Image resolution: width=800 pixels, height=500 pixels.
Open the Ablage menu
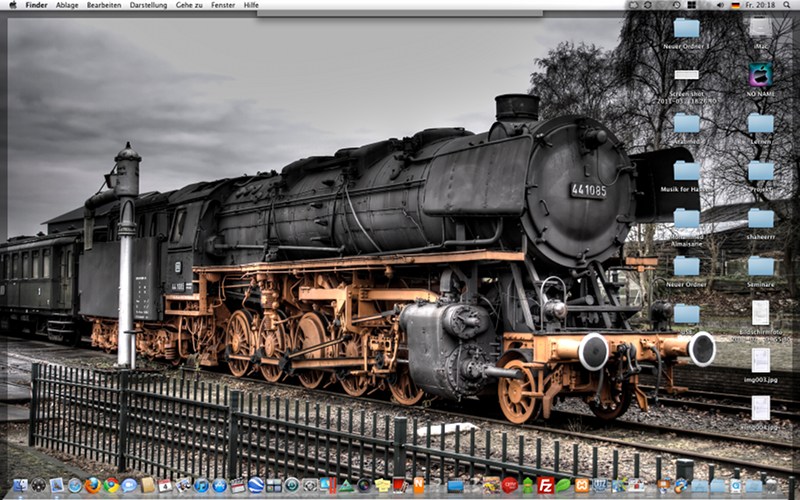click(x=67, y=5)
